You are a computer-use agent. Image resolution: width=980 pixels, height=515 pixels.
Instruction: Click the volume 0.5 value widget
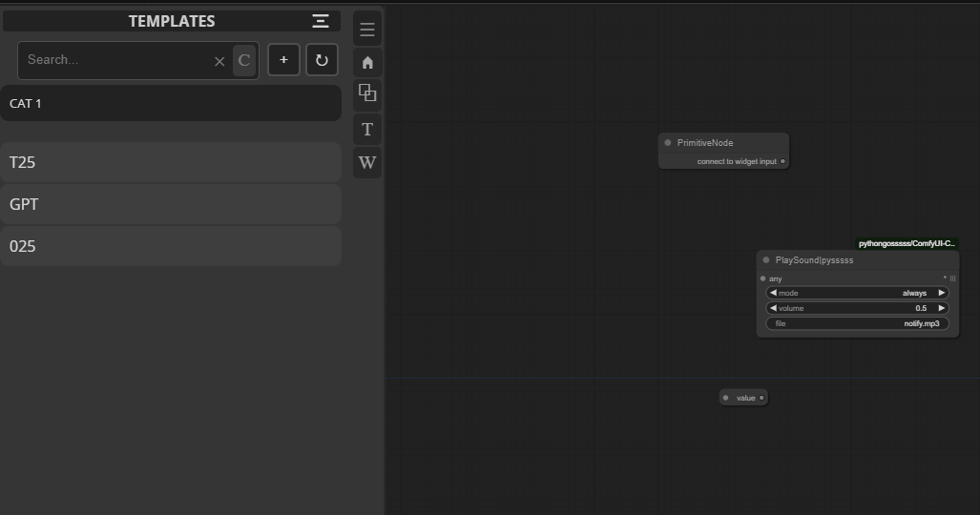pos(857,308)
